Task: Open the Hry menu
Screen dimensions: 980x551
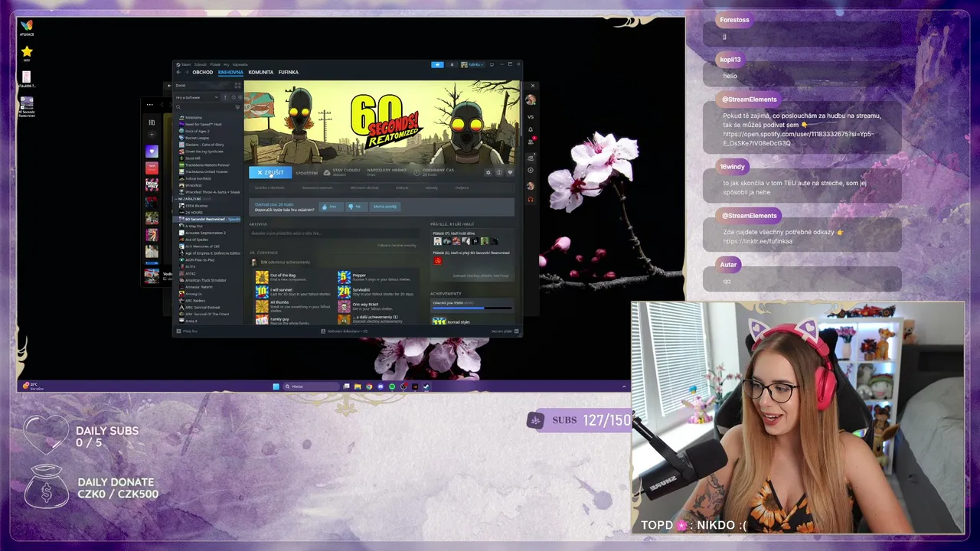Action: point(227,64)
